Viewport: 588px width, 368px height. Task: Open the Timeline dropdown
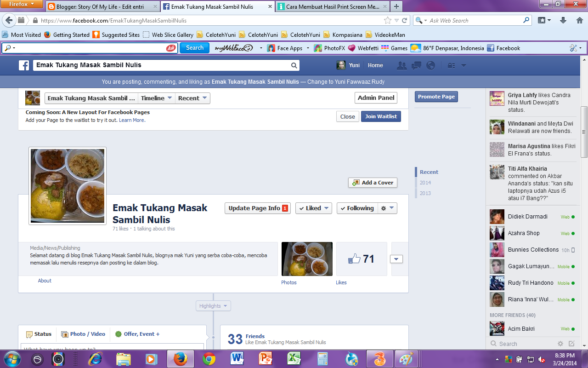pyautogui.click(x=157, y=98)
